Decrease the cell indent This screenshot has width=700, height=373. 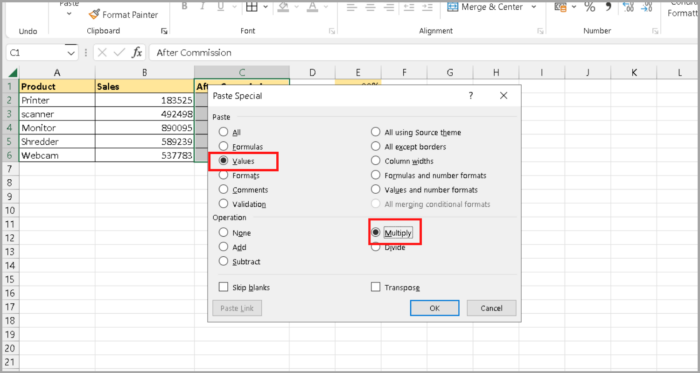(408, 7)
